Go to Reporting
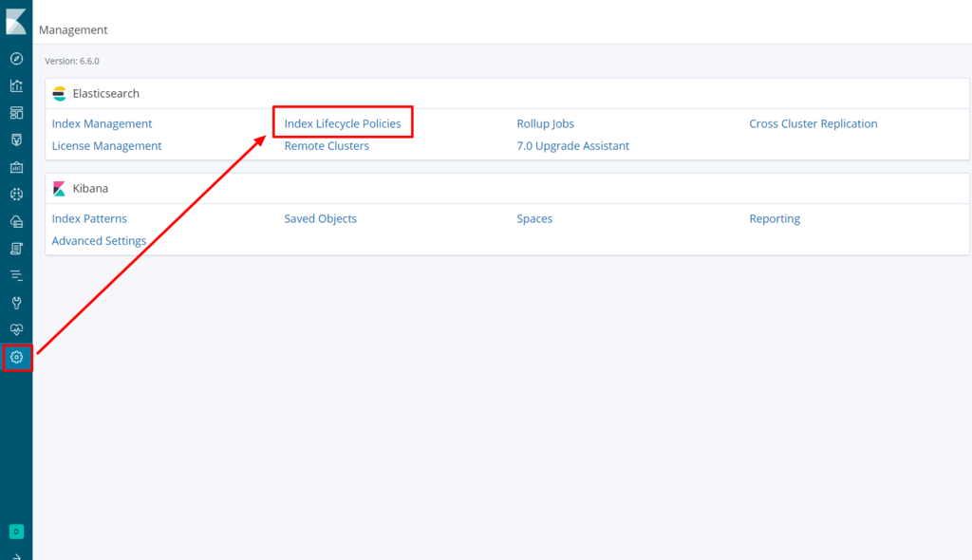The height and width of the screenshot is (560, 972). coord(775,218)
